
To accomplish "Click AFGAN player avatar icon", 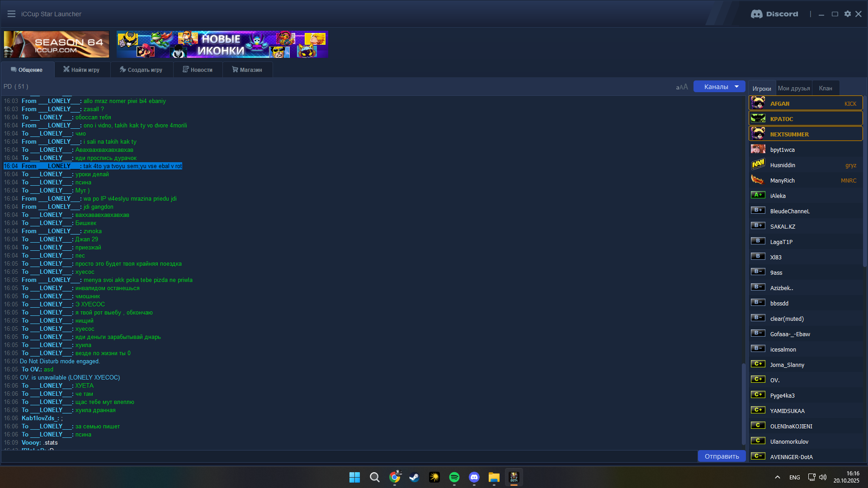I will click(758, 103).
